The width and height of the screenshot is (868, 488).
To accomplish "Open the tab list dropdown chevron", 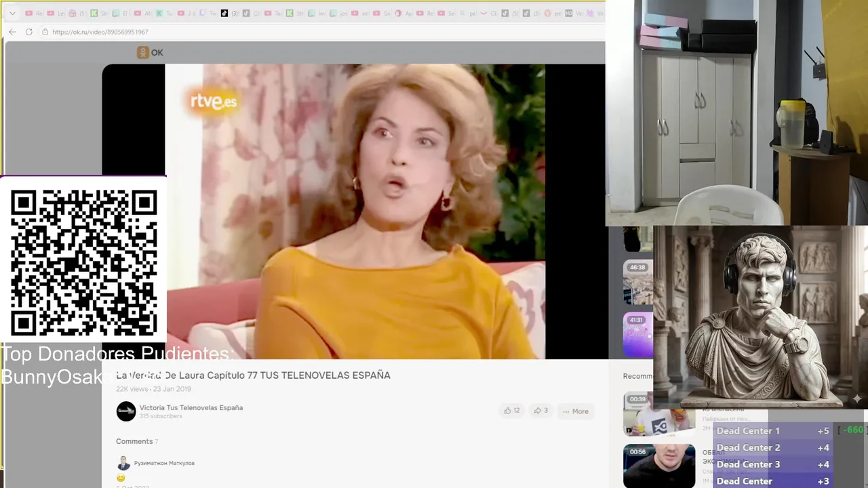I will pos(12,13).
